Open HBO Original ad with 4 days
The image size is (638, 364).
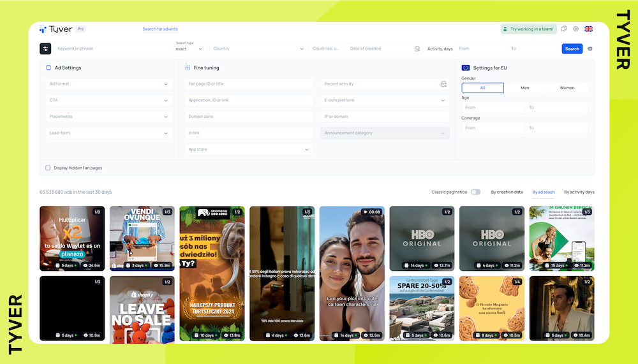click(x=492, y=238)
